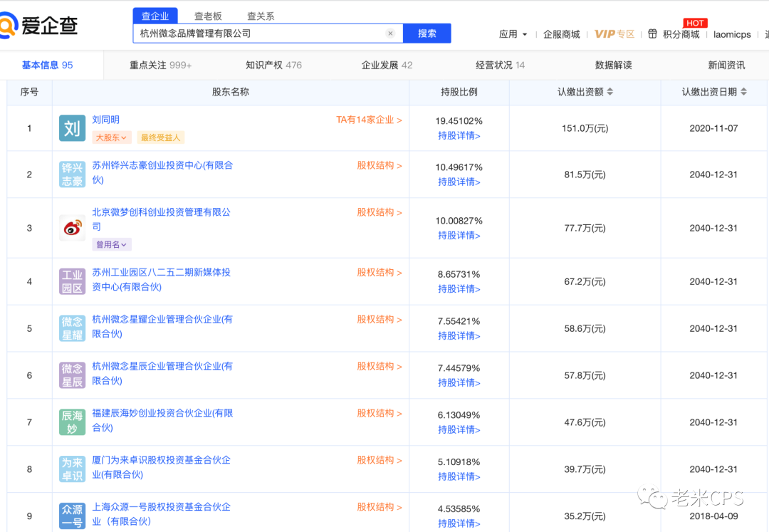The image size is (769, 532).
Task: Sort by 认缴出资额 column
Action: [x=610, y=92]
